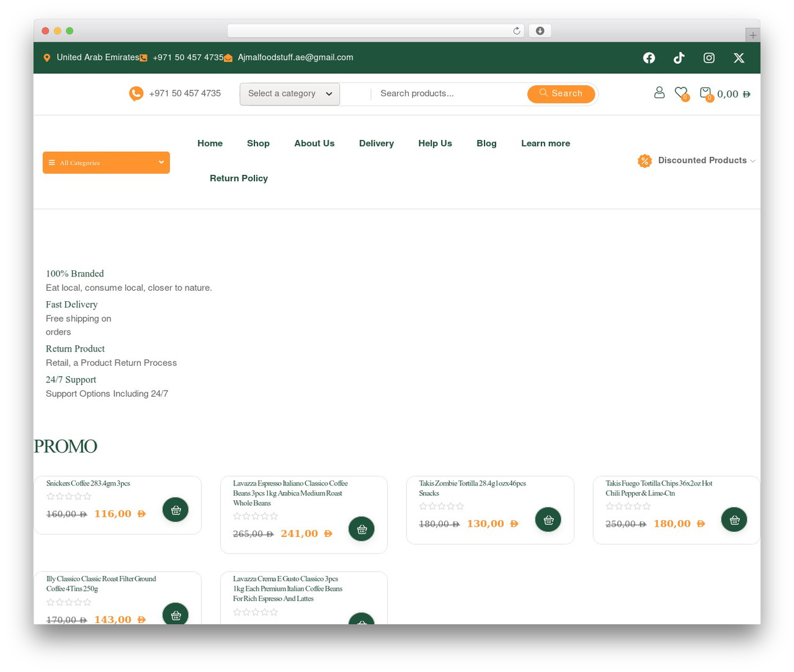Expand the All Categories menu
794x672 pixels.
tap(106, 162)
